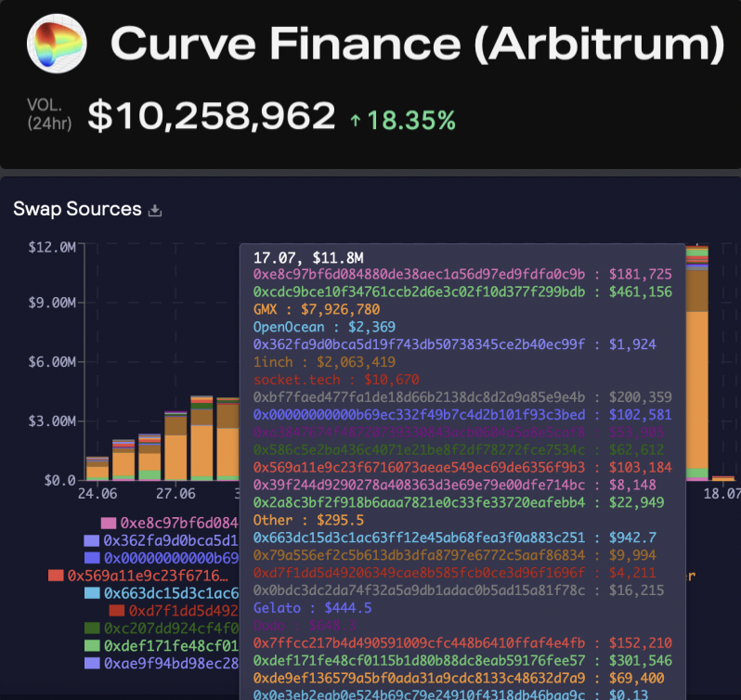The height and width of the screenshot is (700, 741).
Task: Click the Curve Finance (Arbitrum) title
Action: [x=417, y=44]
